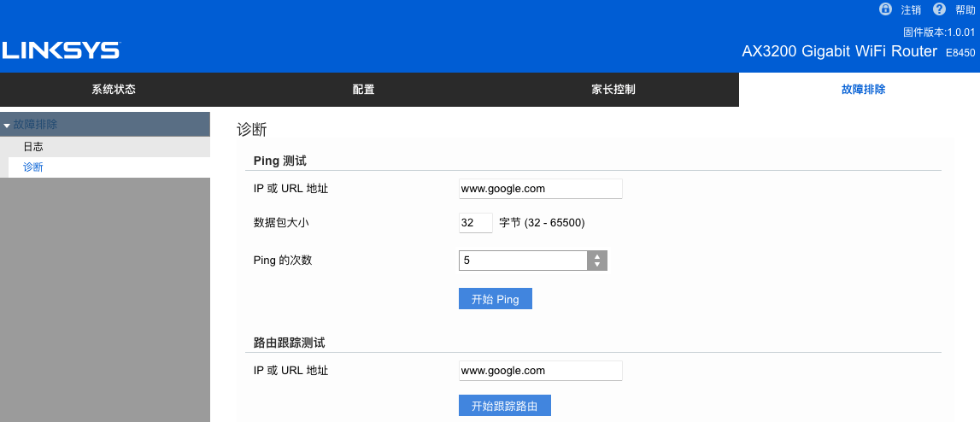This screenshot has width=980, height=422.
Task: Click the 固件版本:1.0.01 text
Action: (x=939, y=32)
